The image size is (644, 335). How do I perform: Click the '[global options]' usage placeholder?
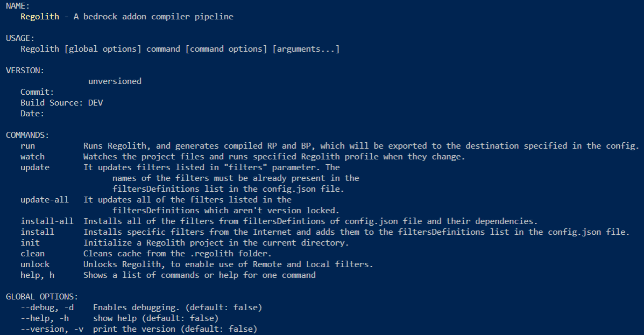point(103,49)
